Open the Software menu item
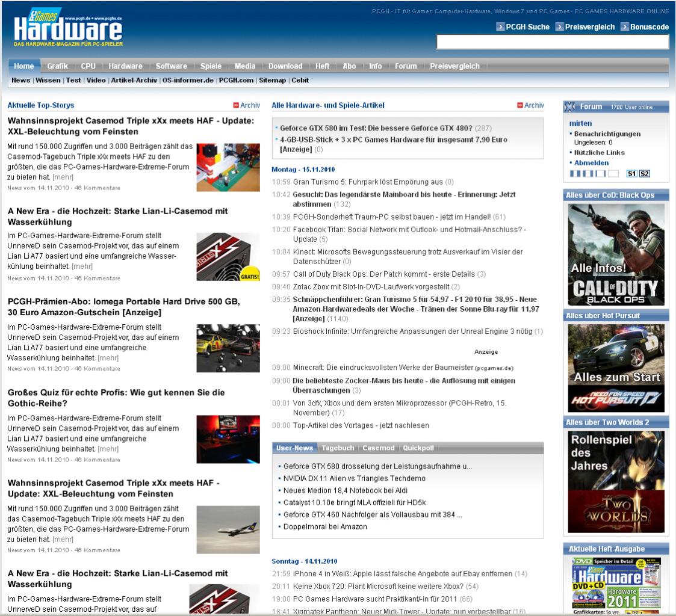 (171, 66)
